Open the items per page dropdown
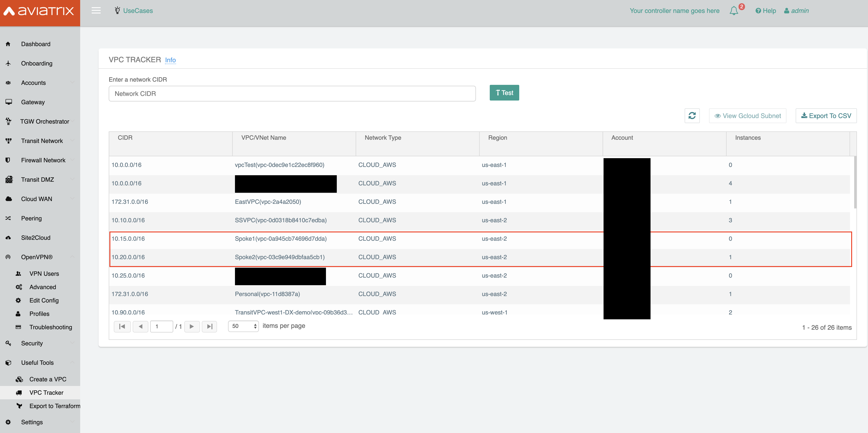The height and width of the screenshot is (433, 868). click(243, 326)
